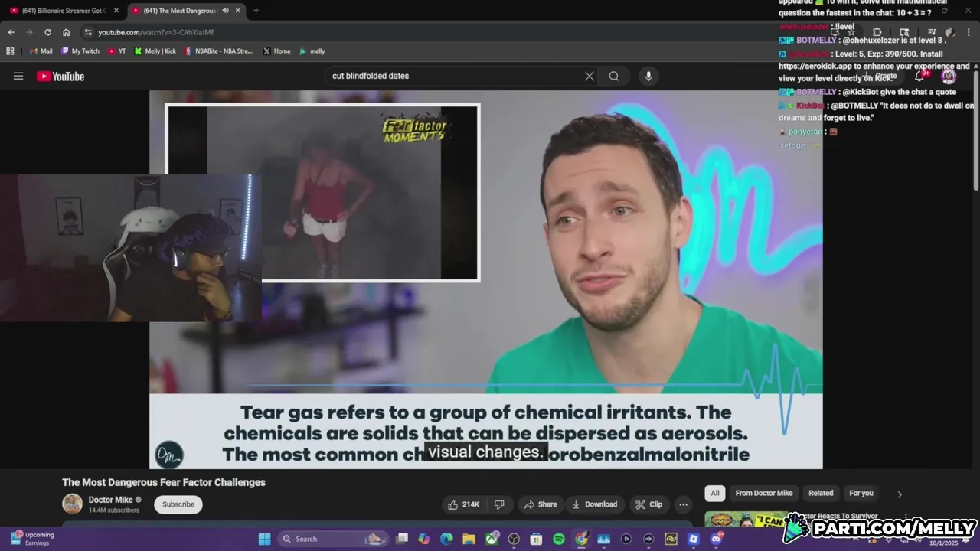Open more actions three-dot menu under video

click(683, 504)
